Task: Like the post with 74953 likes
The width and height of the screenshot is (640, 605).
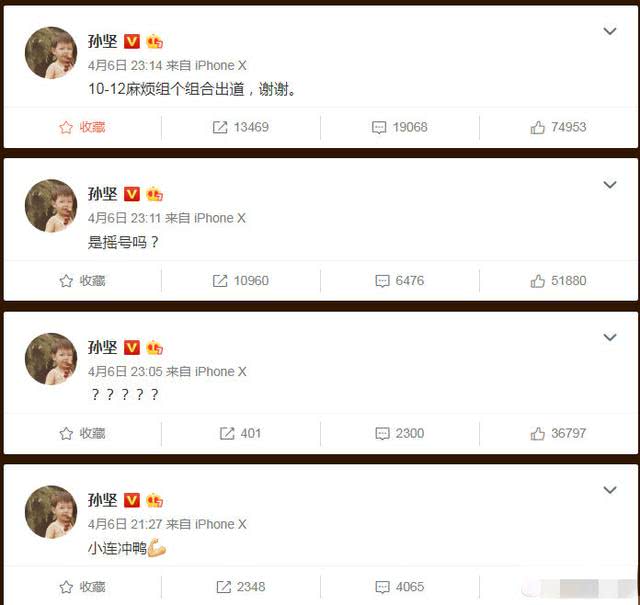Action: (558, 127)
